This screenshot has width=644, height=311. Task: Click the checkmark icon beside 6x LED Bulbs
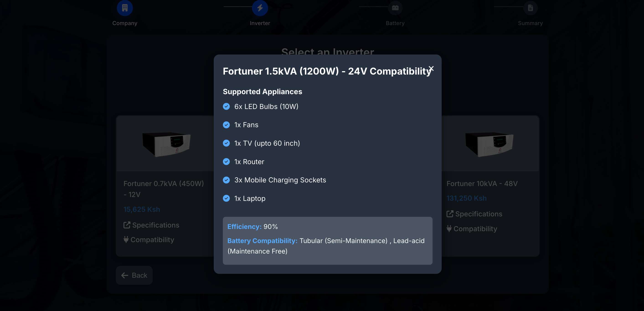click(x=226, y=106)
